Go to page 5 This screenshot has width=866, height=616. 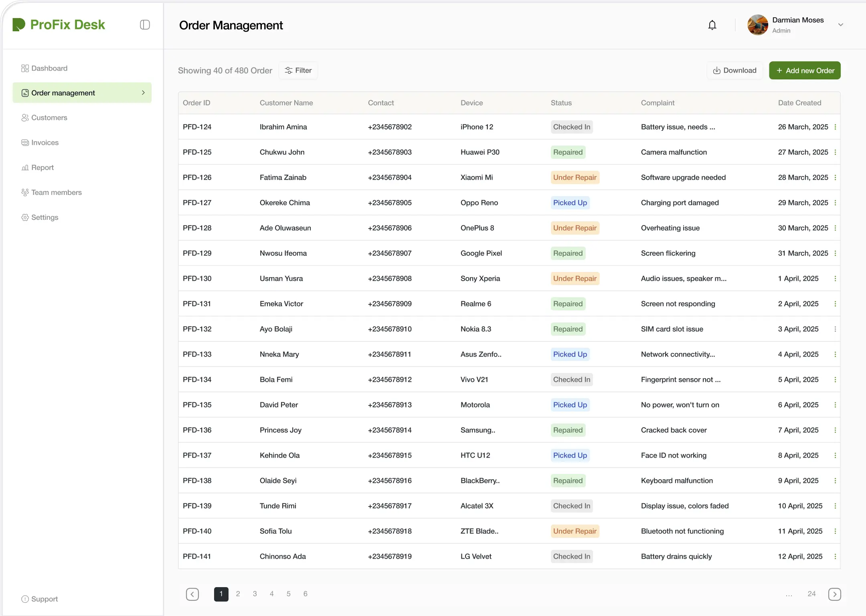[x=289, y=594]
